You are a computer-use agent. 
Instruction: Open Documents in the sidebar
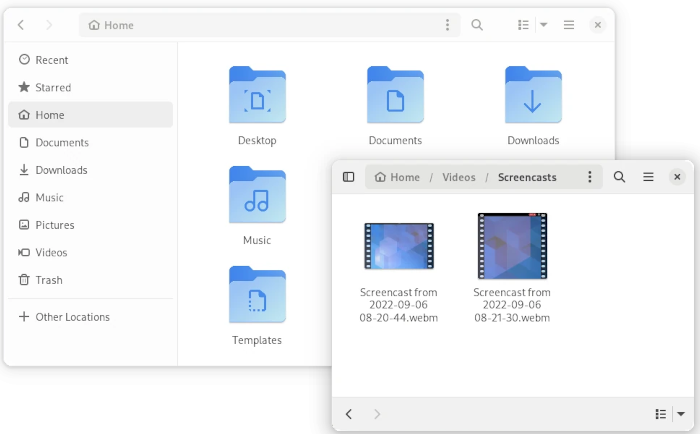click(90, 142)
